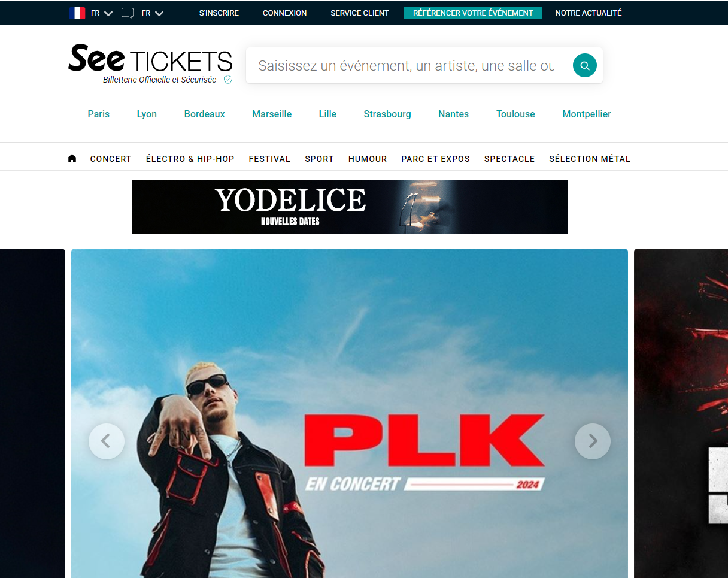The height and width of the screenshot is (578, 728).
Task: Click the magnifying glass search button
Action: click(584, 65)
